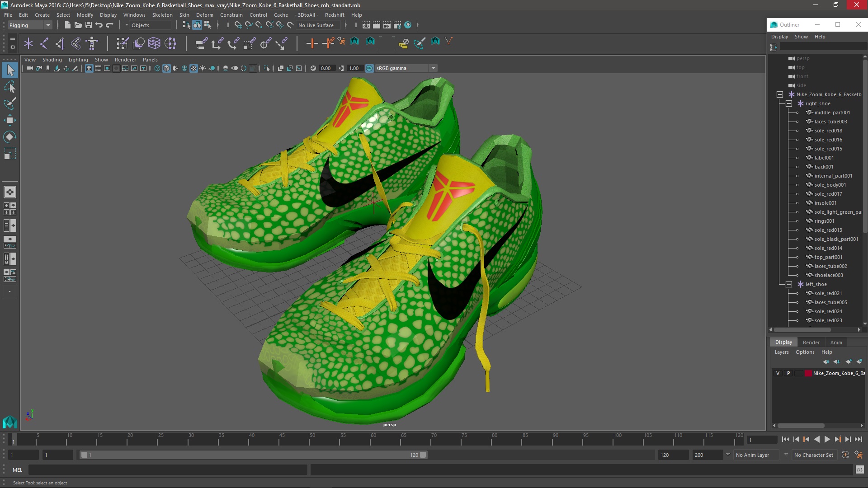This screenshot has width=868, height=488.
Task: Create a new empty display layer
Action: coord(849,361)
